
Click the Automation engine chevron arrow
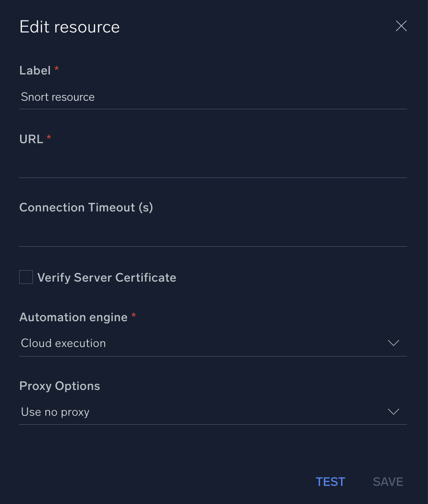click(393, 343)
